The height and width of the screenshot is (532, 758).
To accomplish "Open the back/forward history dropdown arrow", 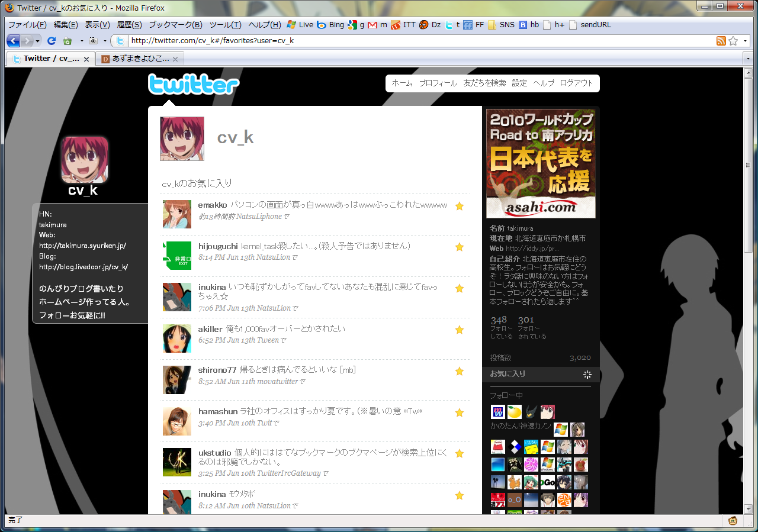I will [38, 41].
